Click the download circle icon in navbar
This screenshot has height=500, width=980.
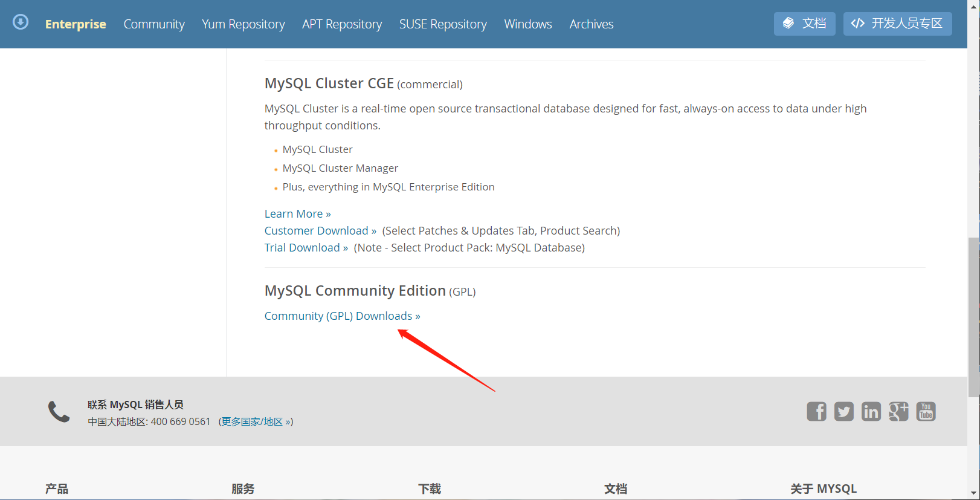[21, 22]
